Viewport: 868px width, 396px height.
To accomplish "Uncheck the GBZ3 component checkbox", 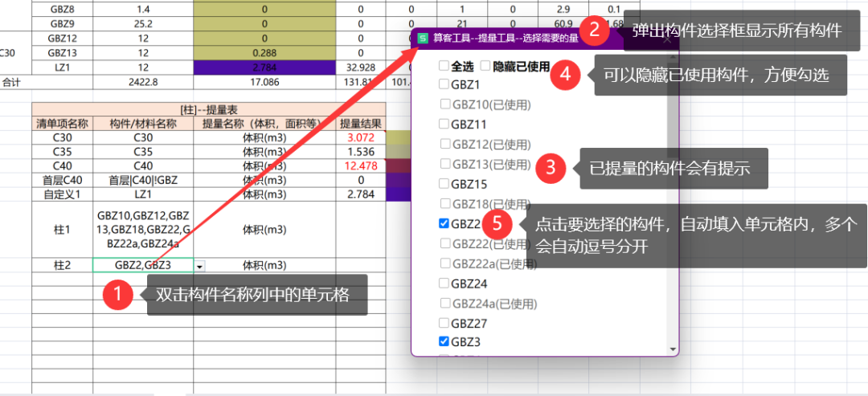I will tap(444, 341).
